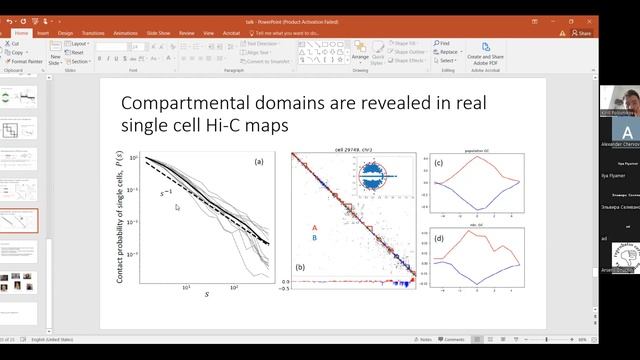Click Find in the Editing group

442,43
